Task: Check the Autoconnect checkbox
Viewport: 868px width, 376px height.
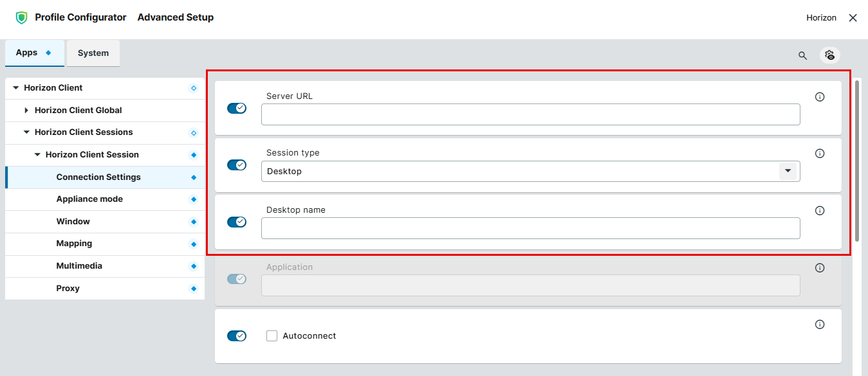Action: (x=272, y=336)
